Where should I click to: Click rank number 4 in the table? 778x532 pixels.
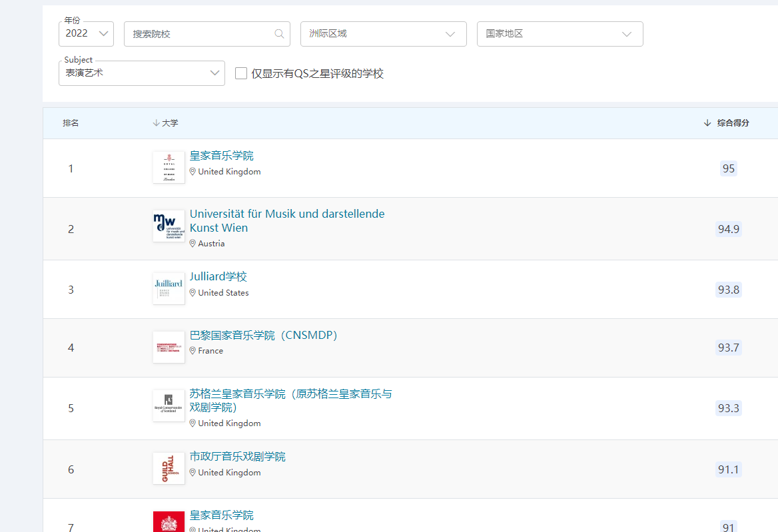(71, 348)
